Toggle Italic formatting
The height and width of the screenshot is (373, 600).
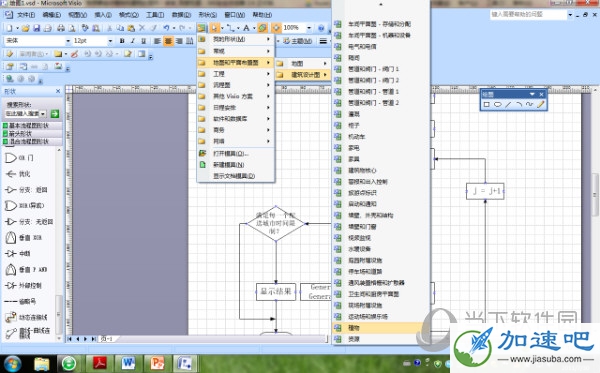click(x=133, y=41)
